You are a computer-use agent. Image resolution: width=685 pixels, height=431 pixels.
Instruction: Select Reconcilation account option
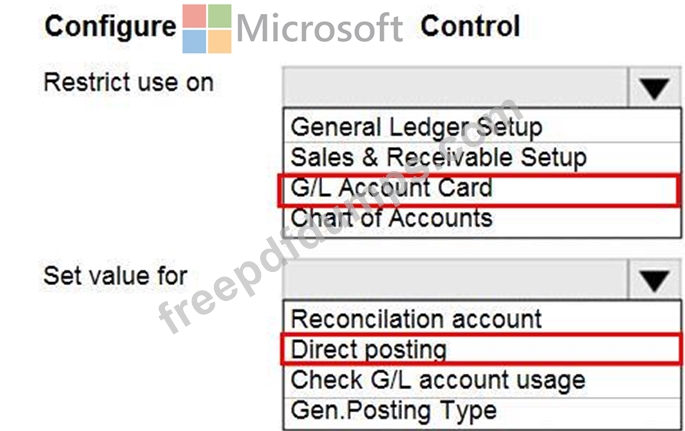(x=416, y=319)
